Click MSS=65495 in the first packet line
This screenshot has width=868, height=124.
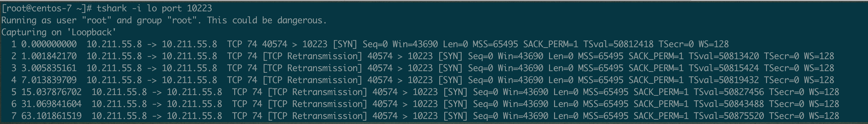495,44
